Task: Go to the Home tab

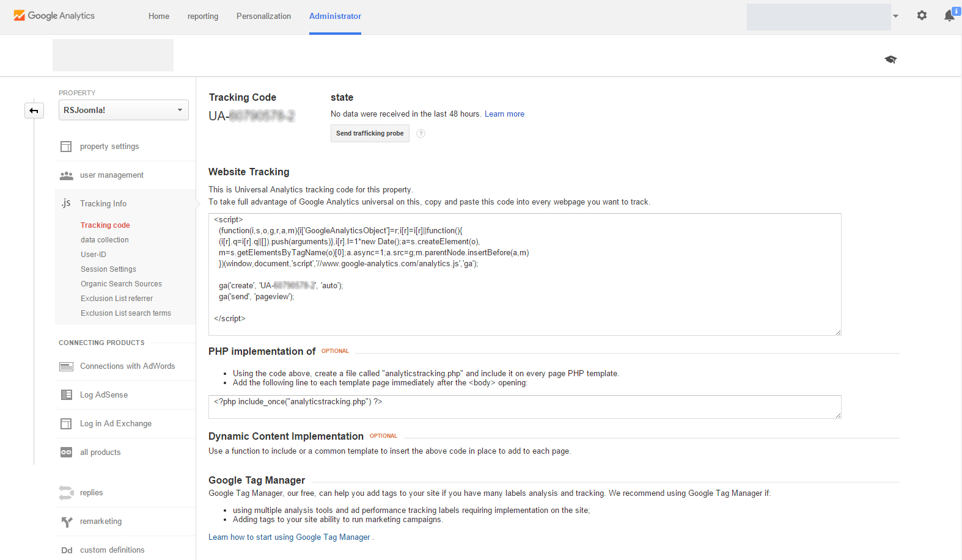Action: click(x=159, y=16)
